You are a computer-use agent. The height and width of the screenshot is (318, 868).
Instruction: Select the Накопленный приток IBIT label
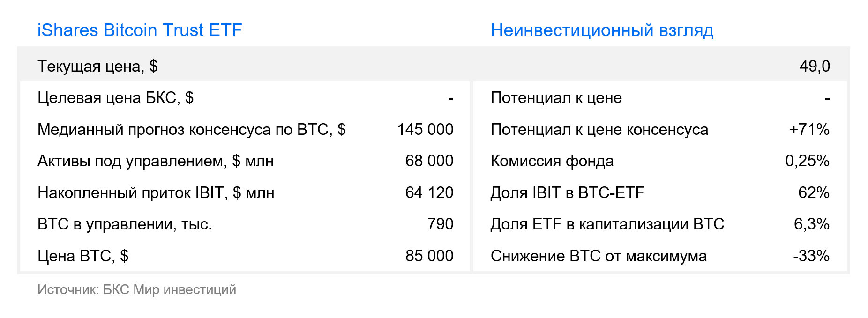click(156, 193)
